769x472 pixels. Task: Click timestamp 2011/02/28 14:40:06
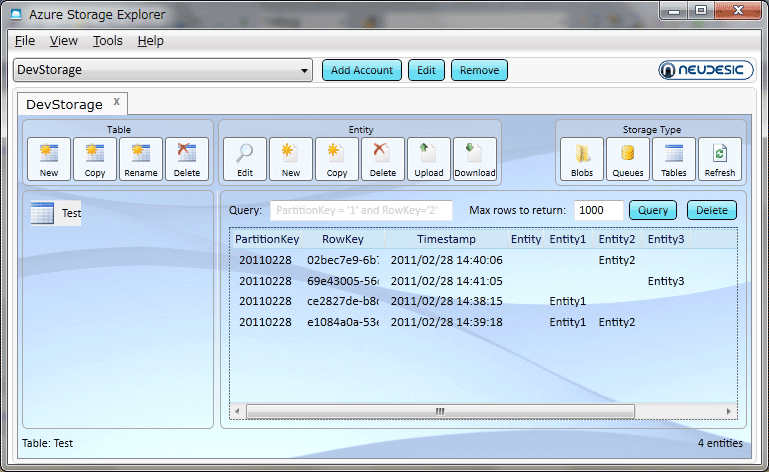446,260
